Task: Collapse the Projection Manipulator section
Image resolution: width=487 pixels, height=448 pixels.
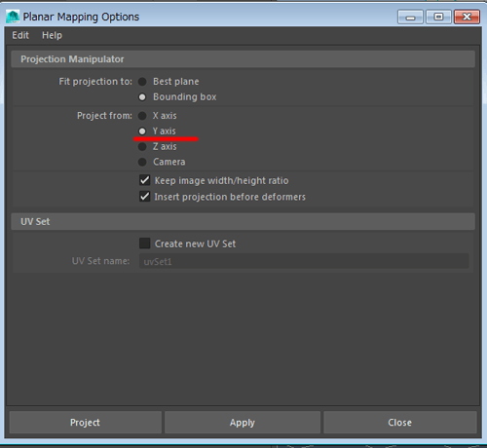Action: tap(243, 59)
